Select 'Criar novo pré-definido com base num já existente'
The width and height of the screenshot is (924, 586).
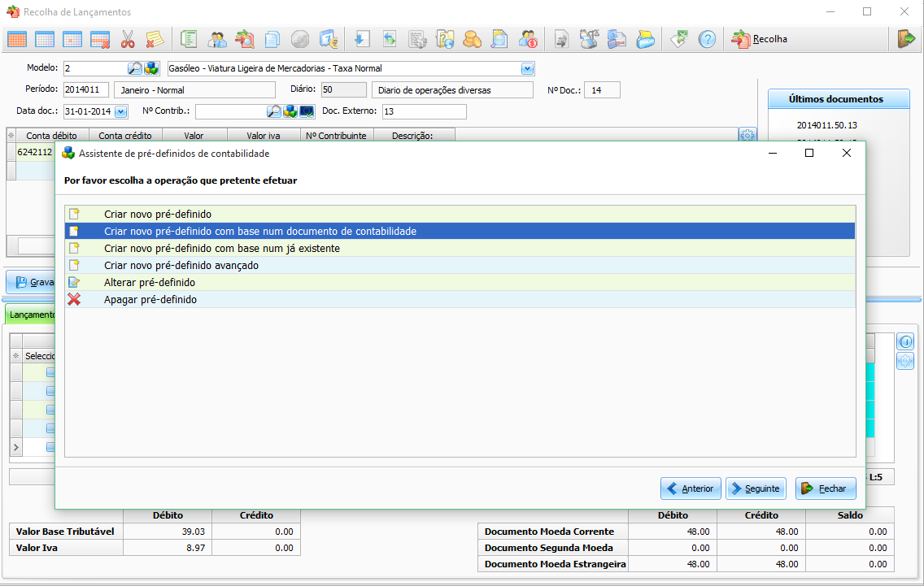pyautogui.click(x=460, y=248)
